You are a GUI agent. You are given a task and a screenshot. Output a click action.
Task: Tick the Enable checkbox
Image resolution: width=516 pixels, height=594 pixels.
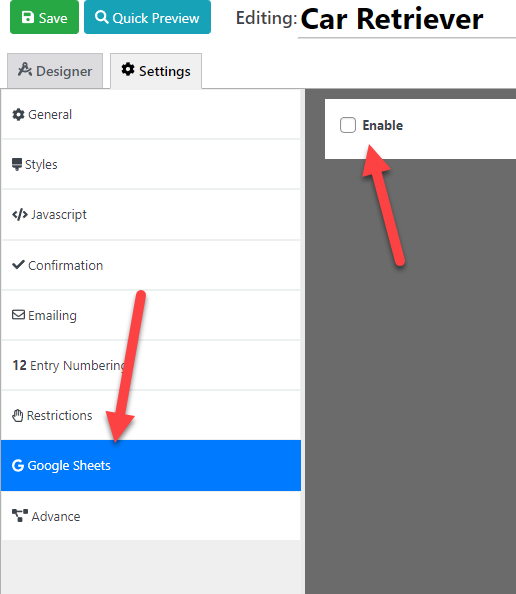coord(348,125)
